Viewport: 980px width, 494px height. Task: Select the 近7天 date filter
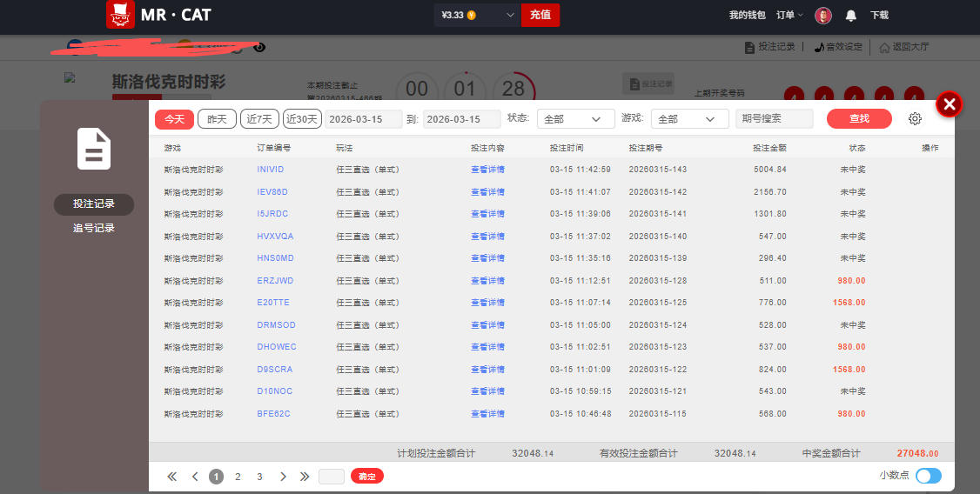pyautogui.click(x=260, y=119)
